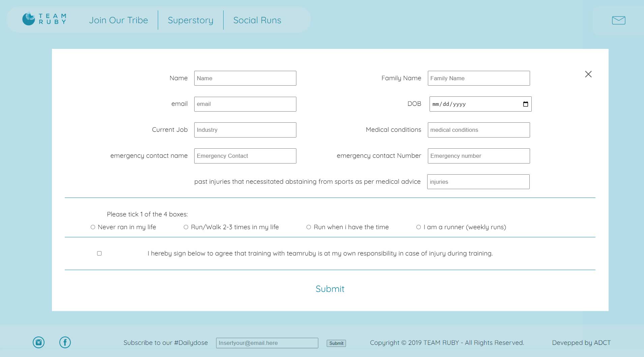Click the Family Name text box

[478, 78]
